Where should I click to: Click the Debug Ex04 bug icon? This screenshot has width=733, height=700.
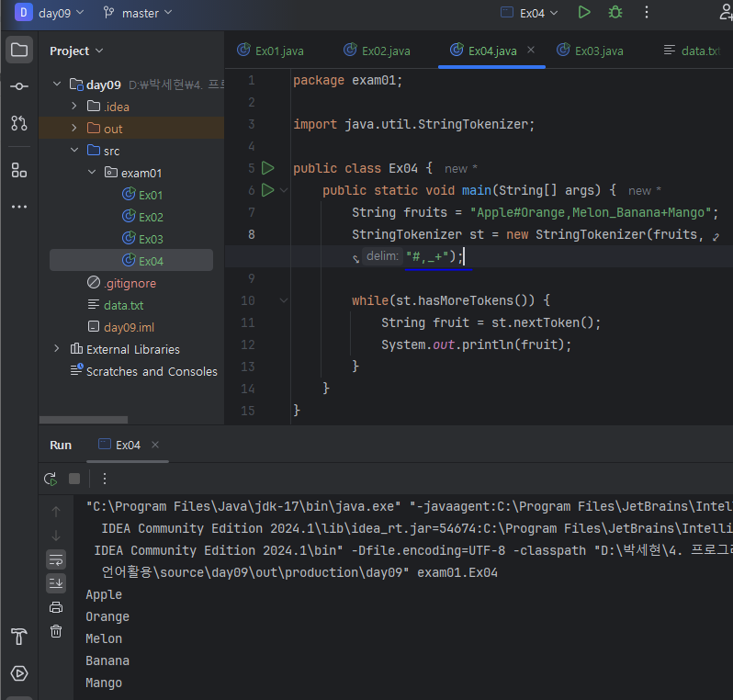click(x=615, y=13)
